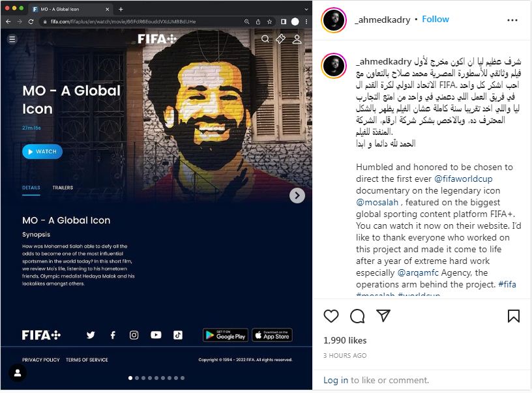The width and height of the screenshot is (532, 393).
Task: Like the post with the heart icon
Action: (331, 316)
